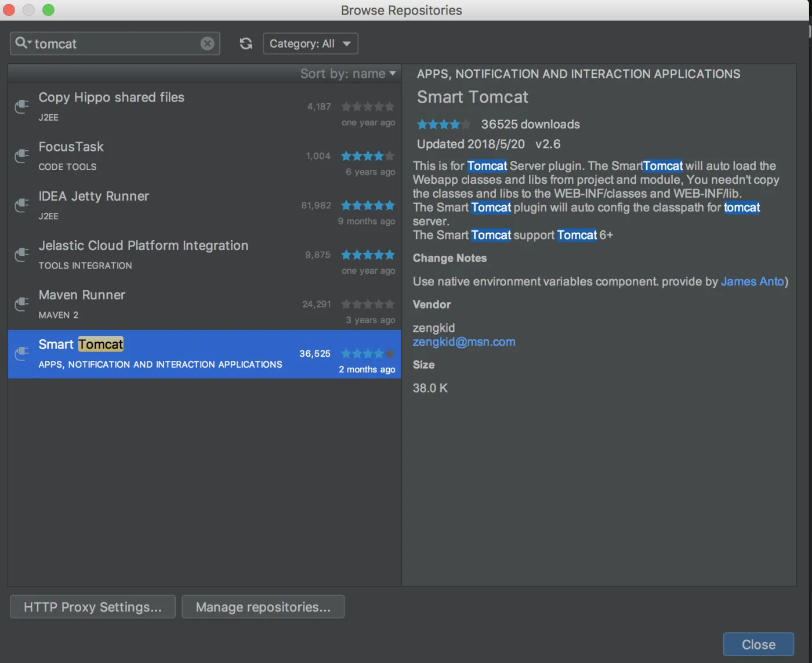
Task: Select the IDEA Jetty Runner plugin
Action: click(x=204, y=206)
